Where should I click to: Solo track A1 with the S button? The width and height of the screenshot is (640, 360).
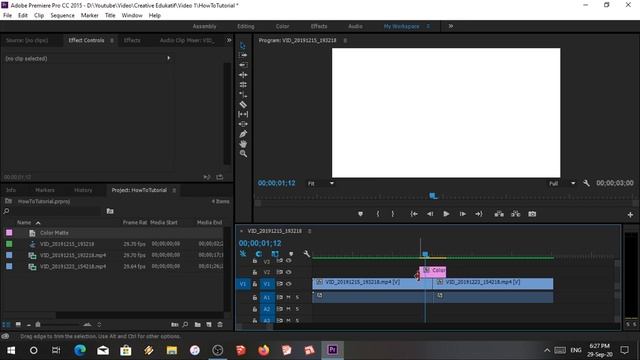[x=297, y=297]
